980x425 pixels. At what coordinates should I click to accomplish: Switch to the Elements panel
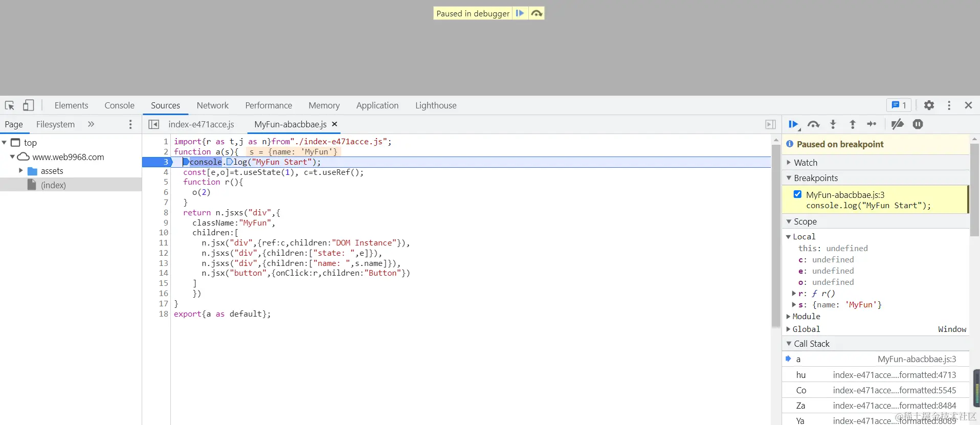[x=71, y=105]
